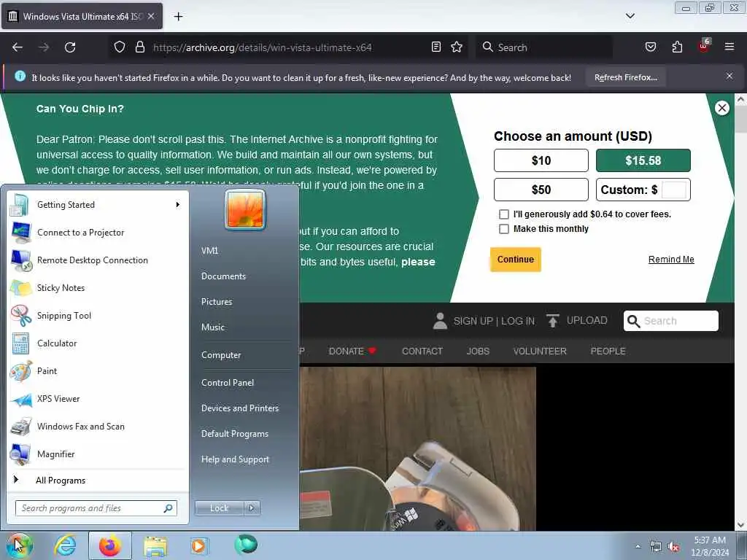Dismiss the Firefox refresh notification bar
Image resolution: width=747 pixels, height=560 pixels.
[729, 76]
